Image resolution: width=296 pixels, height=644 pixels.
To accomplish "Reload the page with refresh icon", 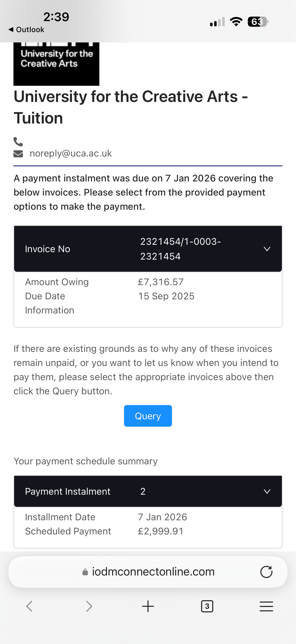I will (266, 572).
